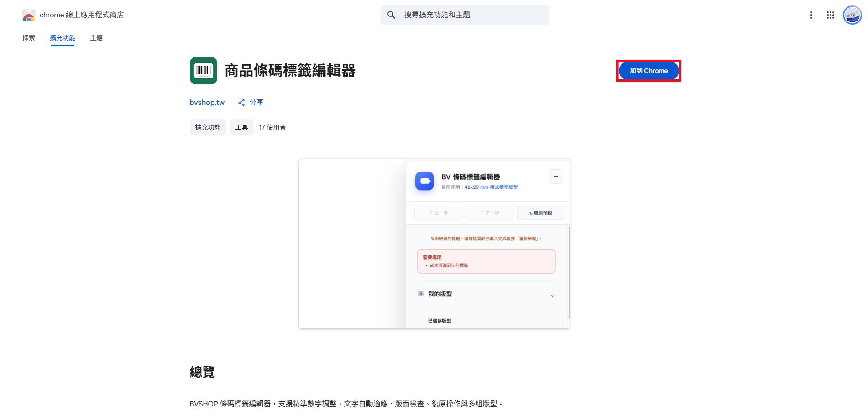Expand the 我的版型 chevron in preview

pos(552,296)
